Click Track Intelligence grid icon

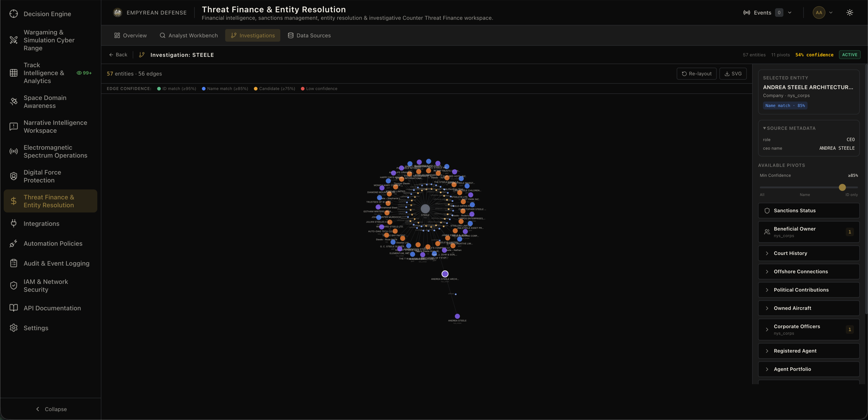[14, 73]
